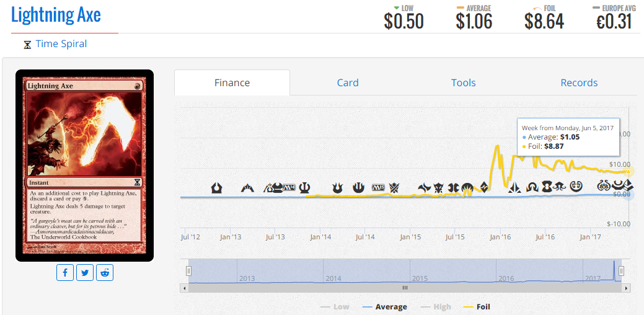
Task: Click the tooltip Foil $8.87 value
Action: [554, 145]
